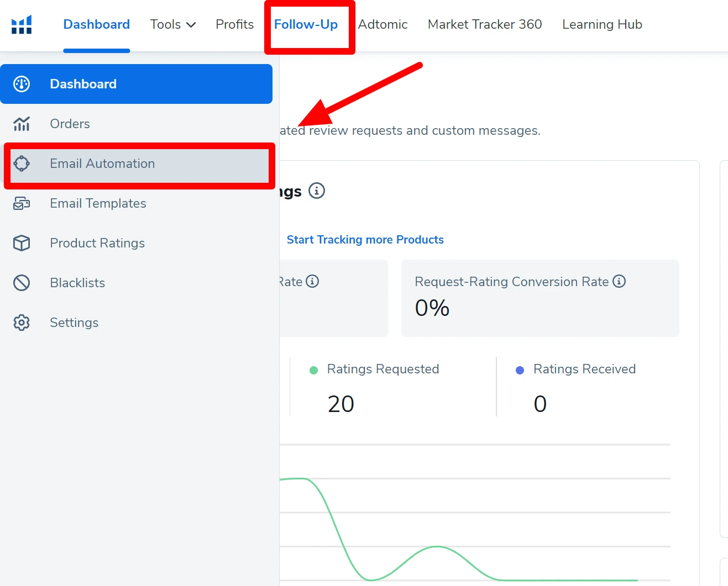Open the Learning Hub

click(x=602, y=24)
